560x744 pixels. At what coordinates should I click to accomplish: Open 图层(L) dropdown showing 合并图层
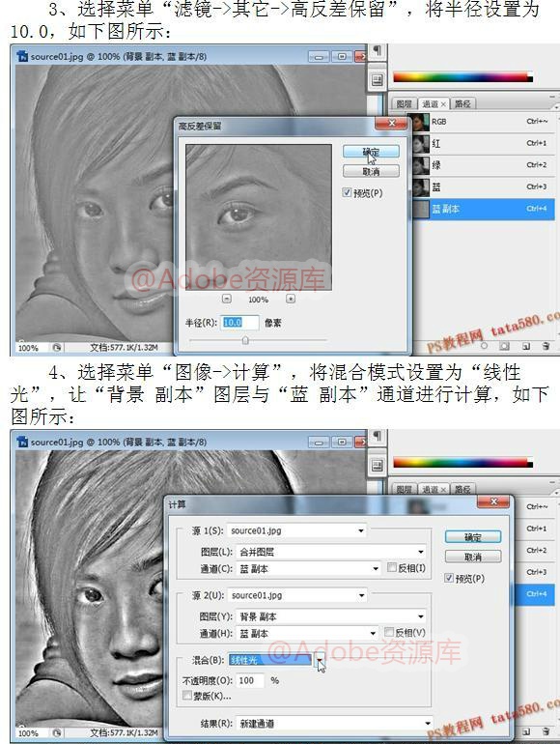[x=331, y=552]
